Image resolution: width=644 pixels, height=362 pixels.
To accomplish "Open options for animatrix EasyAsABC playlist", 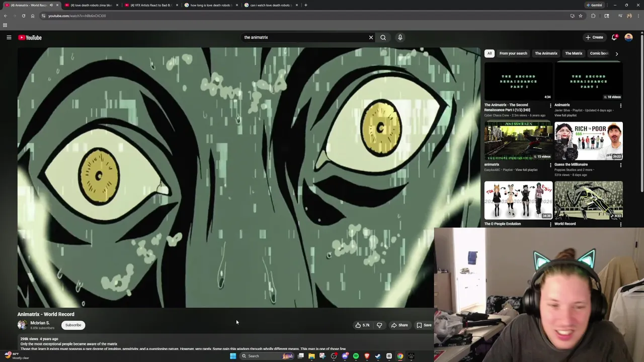I will [550, 165].
